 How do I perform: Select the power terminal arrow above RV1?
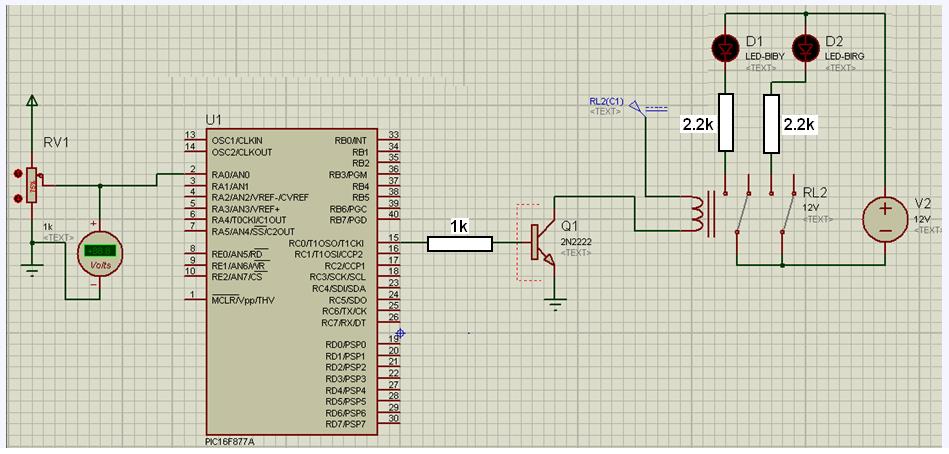tap(31, 102)
